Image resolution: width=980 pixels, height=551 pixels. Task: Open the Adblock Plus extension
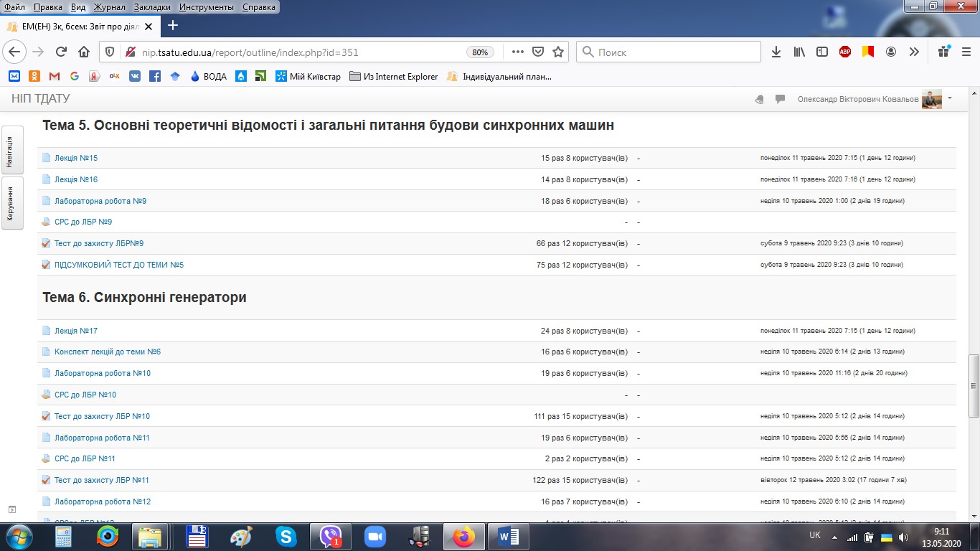[x=845, y=52]
